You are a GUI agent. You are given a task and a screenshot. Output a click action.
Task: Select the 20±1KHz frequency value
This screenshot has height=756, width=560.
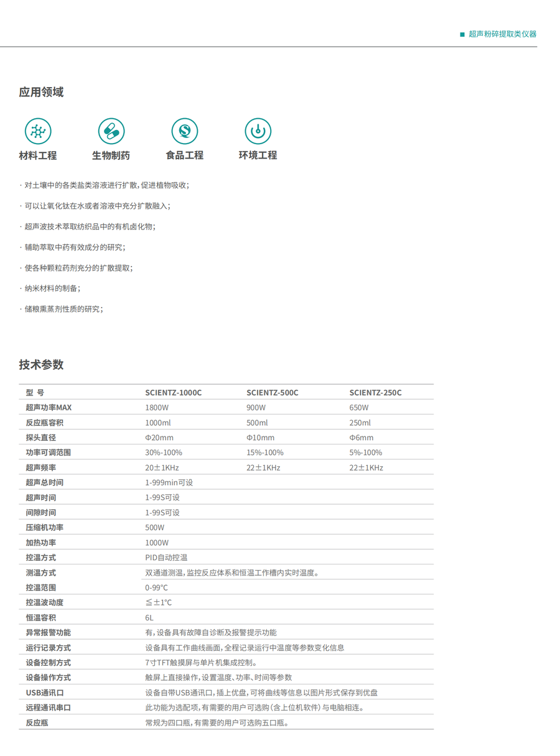pos(162,468)
